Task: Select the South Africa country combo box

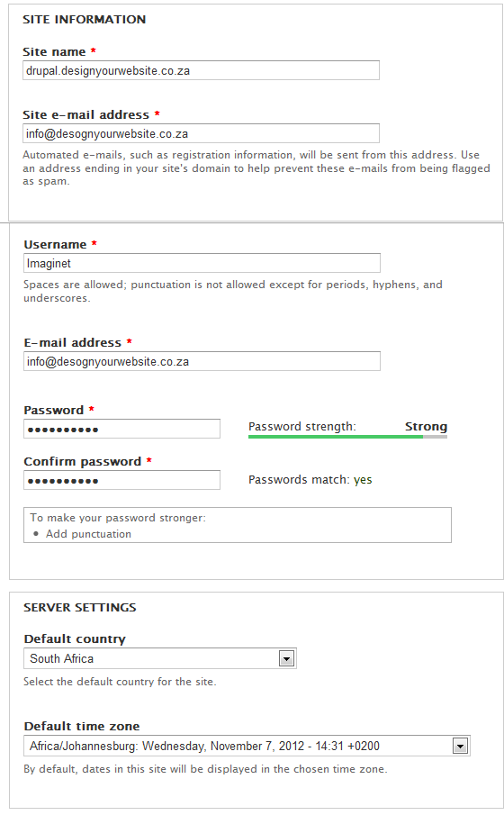Action: [x=160, y=658]
